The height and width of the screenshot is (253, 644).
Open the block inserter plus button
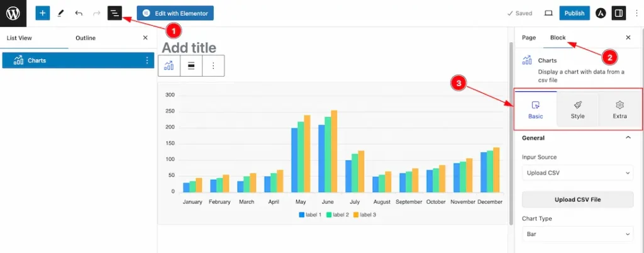(42, 13)
